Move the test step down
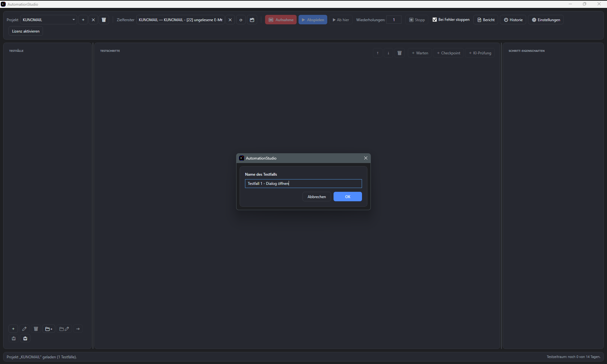This screenshot has height=364, width=607. click(388, 53)
